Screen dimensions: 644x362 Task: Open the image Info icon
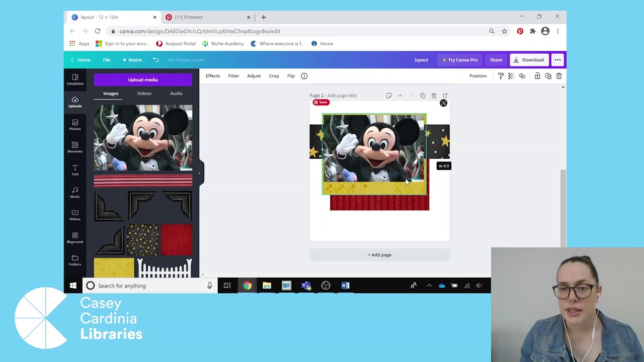[x=304, y=76]
